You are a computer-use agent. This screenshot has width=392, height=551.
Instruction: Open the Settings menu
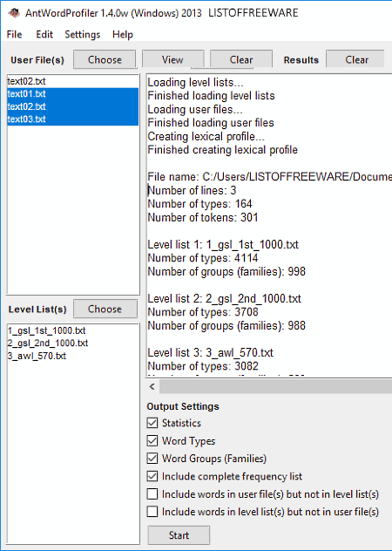point(83,35)
